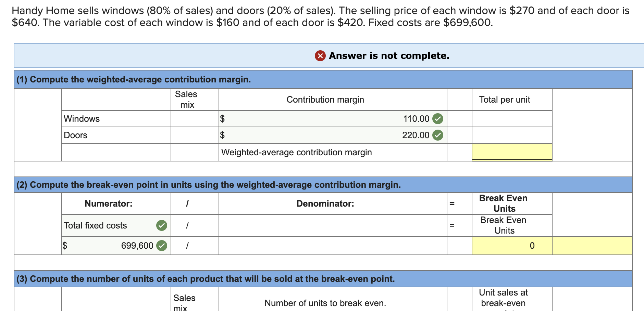Click the Windows Sales mix input cell
This screenshot has height=314, width=644.
click(x=194, y=119)
